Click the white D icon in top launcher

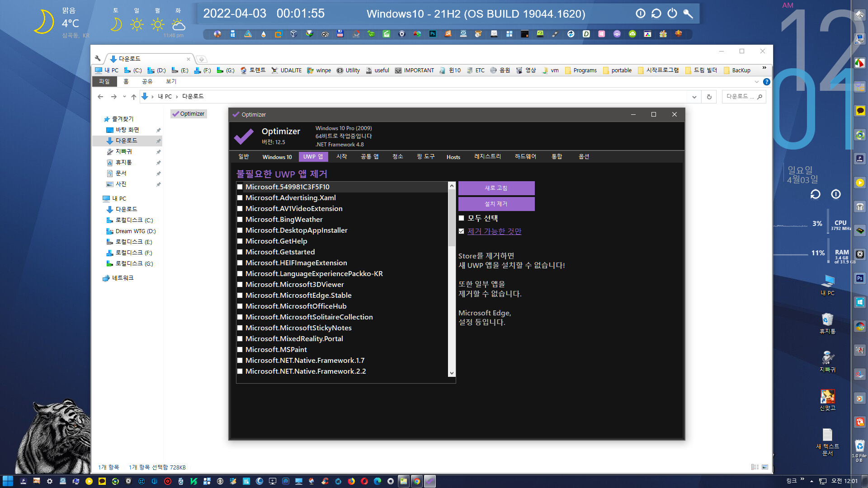[x=586, y=34]
